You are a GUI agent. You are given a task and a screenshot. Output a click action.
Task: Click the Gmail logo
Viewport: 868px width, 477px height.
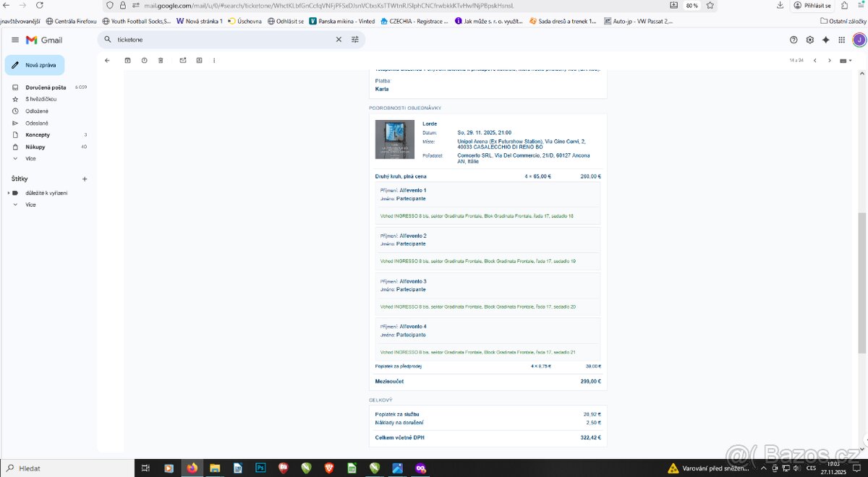point(44,40)
